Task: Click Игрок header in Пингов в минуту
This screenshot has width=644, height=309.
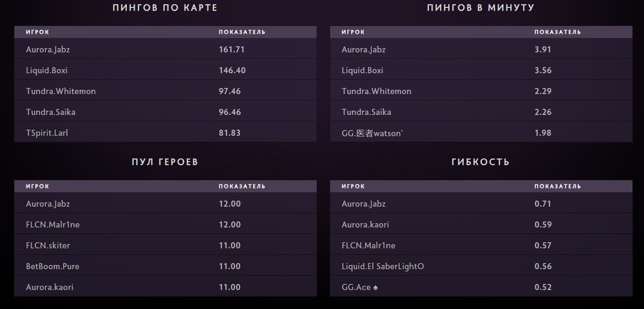Action: 353,32
